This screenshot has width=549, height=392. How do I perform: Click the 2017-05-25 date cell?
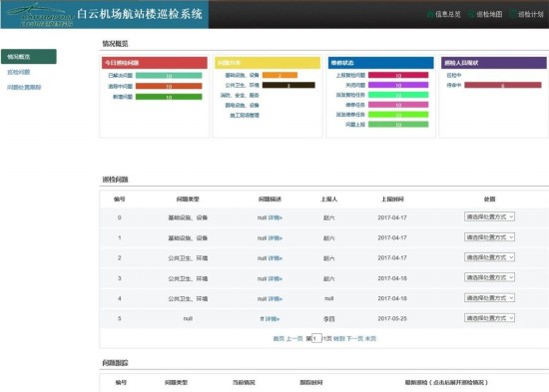[392, 319]
